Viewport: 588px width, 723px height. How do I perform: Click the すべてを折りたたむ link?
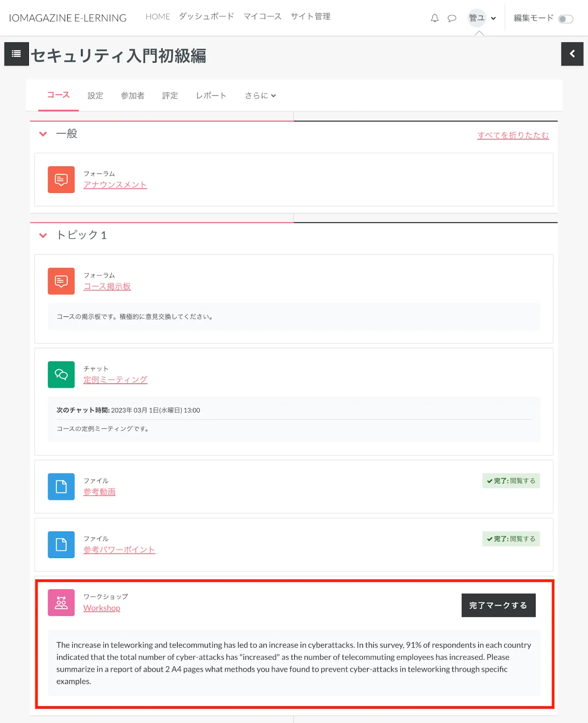coord(513,135)
